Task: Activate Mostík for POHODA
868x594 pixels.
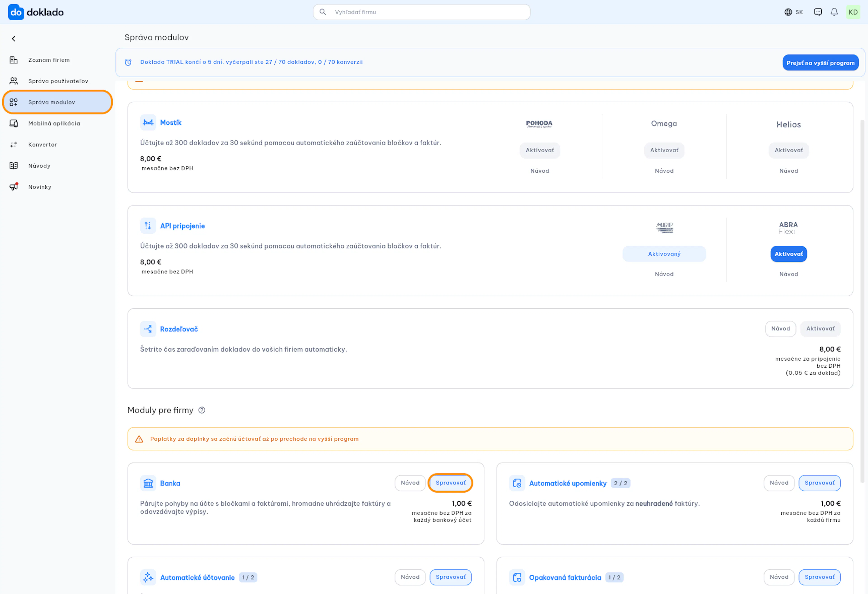Action: click(x=539, y=150)
